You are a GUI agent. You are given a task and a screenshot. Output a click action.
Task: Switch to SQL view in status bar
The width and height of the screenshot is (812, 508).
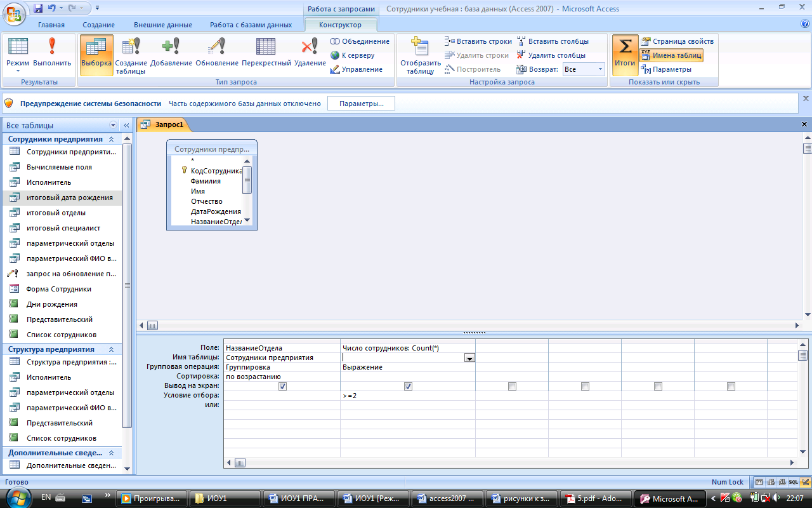pyautogui.click(x=793, y=482)
